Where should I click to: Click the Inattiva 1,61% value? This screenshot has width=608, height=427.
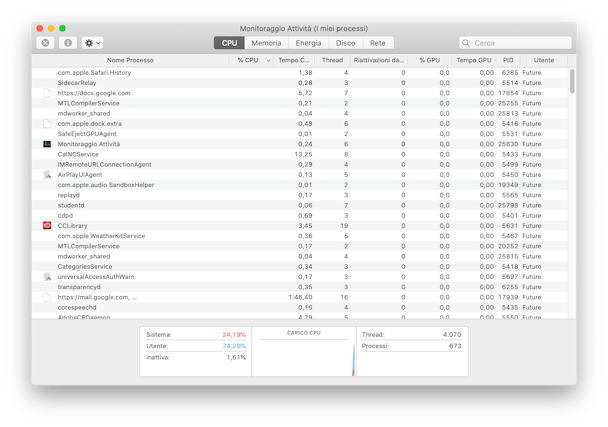236,358
